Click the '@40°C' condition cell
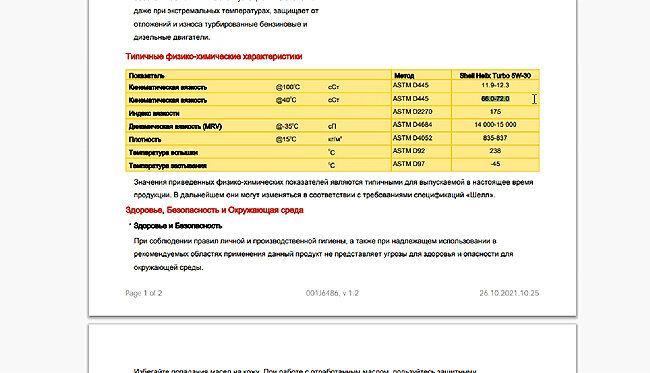Viewport: 650px width, 373px height. 286,100
